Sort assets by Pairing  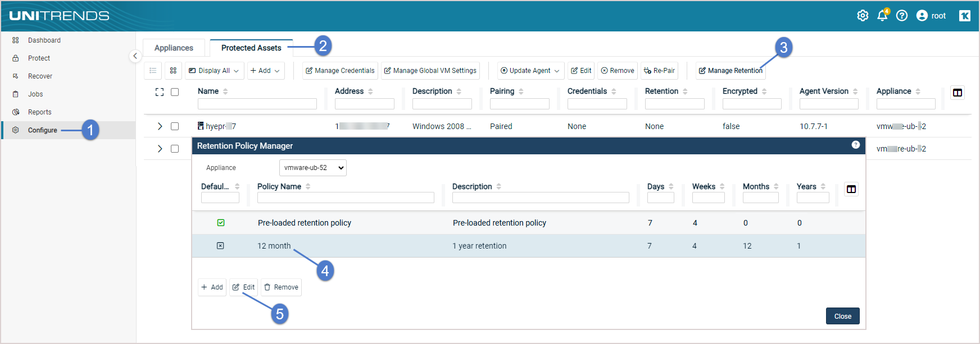pyautogui.click(x=521, y=91)
